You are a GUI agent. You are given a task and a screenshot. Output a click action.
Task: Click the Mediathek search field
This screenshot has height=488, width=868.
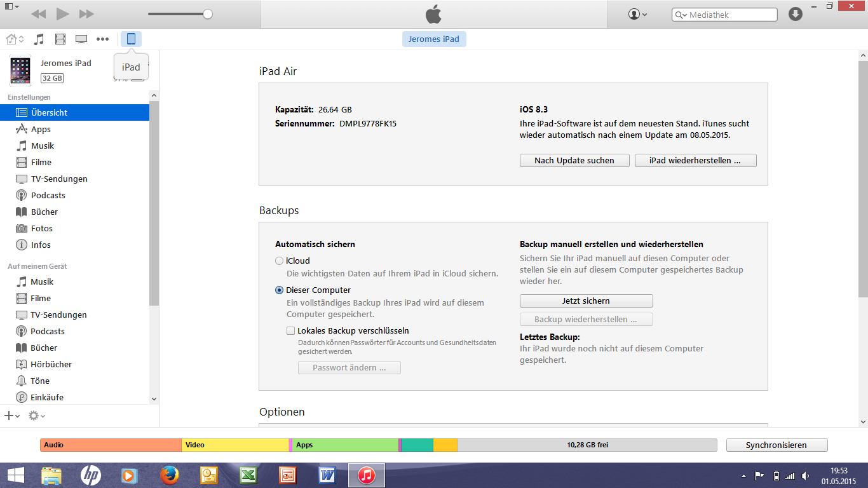725,15
